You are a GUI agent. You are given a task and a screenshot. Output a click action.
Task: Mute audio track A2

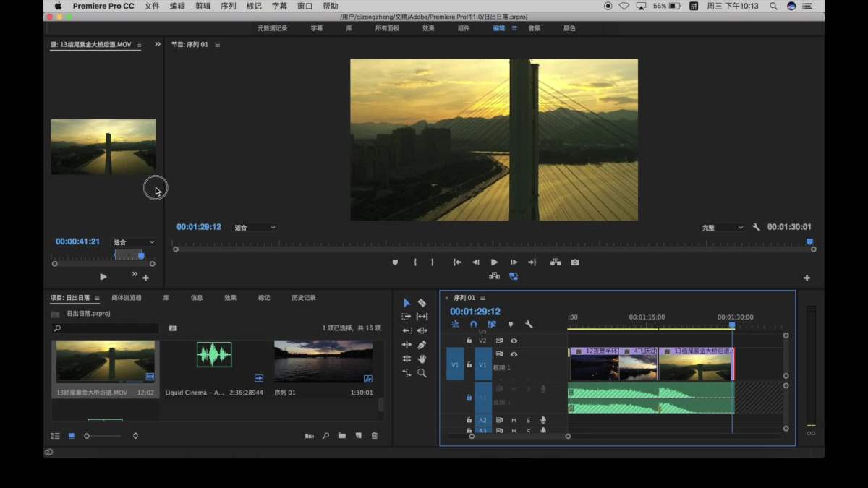click(x=514, y=420)
